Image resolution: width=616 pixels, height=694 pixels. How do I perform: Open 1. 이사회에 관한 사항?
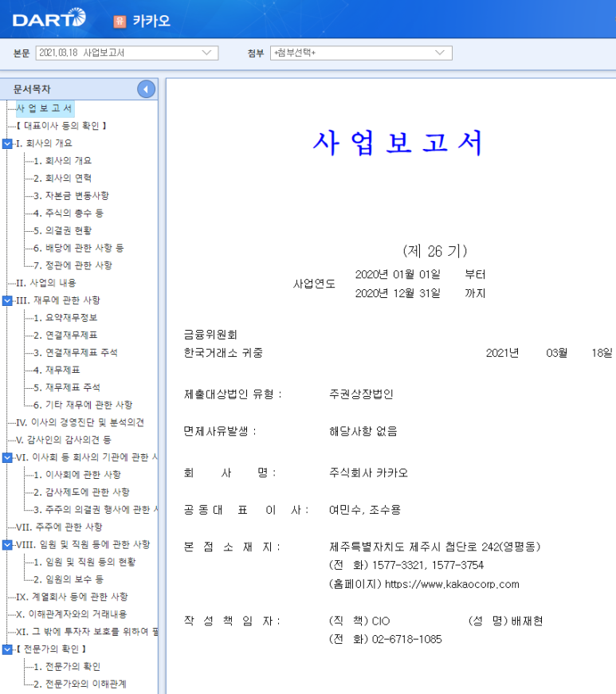pos(77,475)
